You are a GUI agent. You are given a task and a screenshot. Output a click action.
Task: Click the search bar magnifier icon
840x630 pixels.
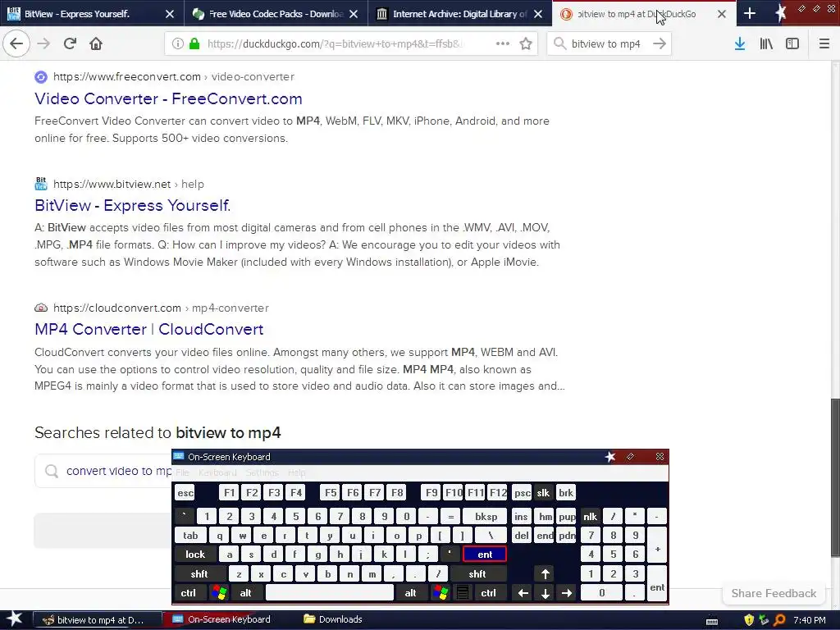pyautogui.click(x=559, y=43)
